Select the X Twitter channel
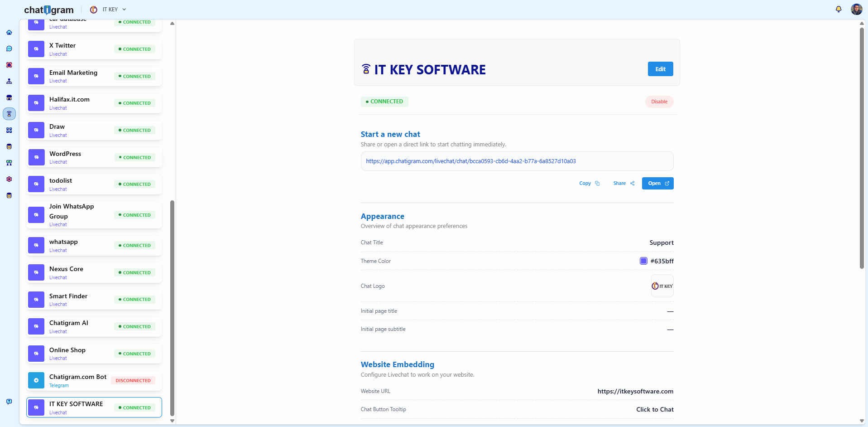Image resolution: width=868 pixels, height=427 pixels. point(94,49)
